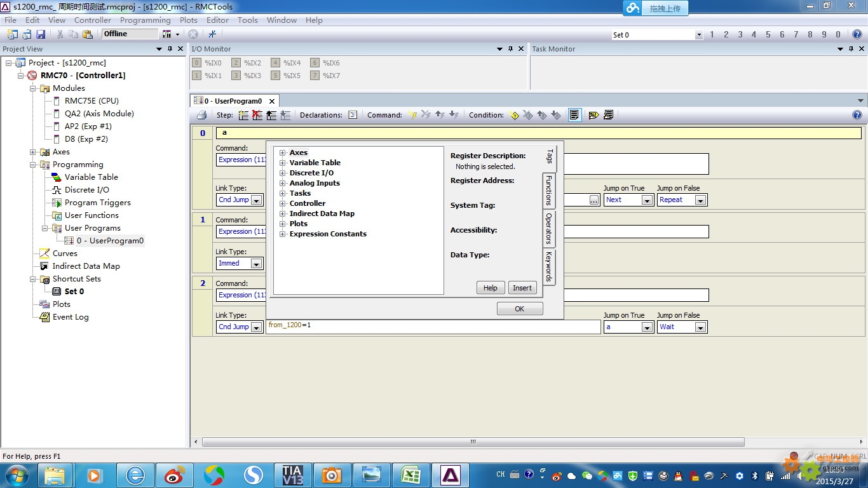Image resolution: width=868 pixels, height=488 pixels.
Task: Click the last icon in the editor toolbar
Action: point(608,115)
